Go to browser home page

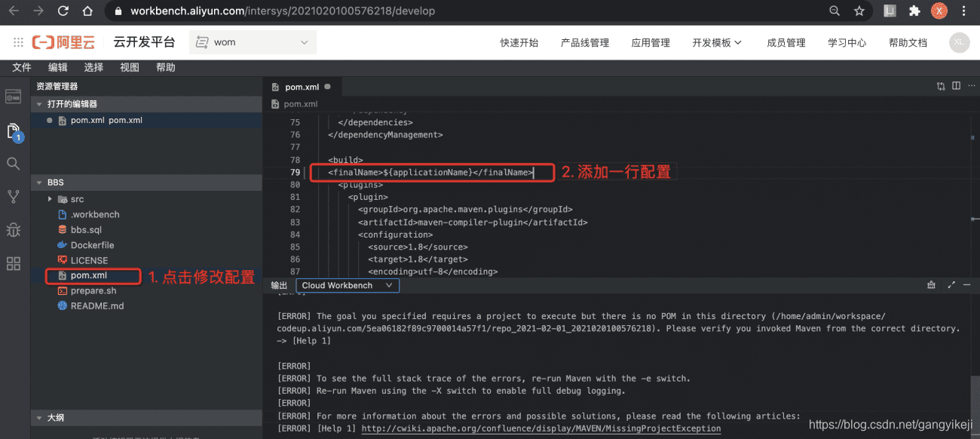pyautogui.click(x=87, y=11)
